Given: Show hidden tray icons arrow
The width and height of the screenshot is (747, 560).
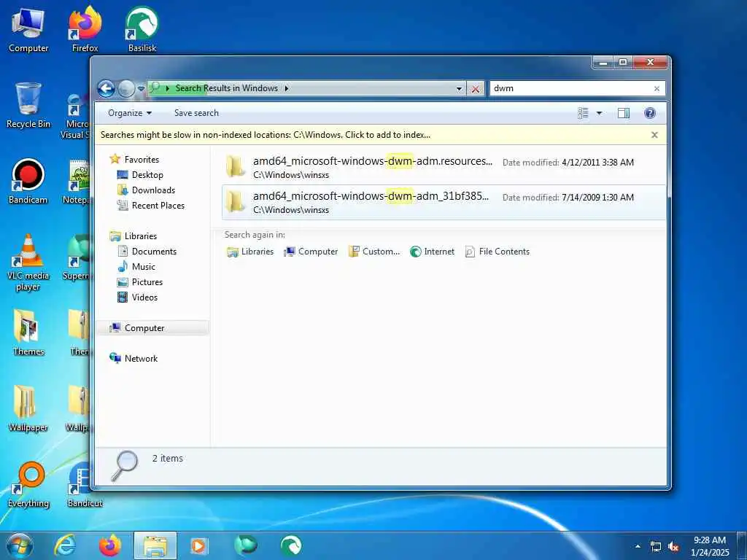Looking at the screenshot, I should [x=638, y=546].
